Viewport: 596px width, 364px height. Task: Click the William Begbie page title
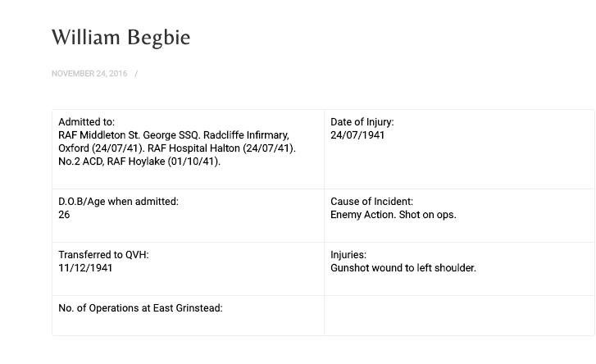(121, 38)
